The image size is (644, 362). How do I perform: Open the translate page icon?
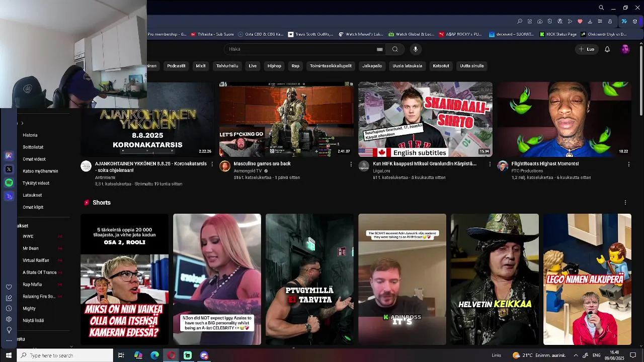tap(560, 21)
